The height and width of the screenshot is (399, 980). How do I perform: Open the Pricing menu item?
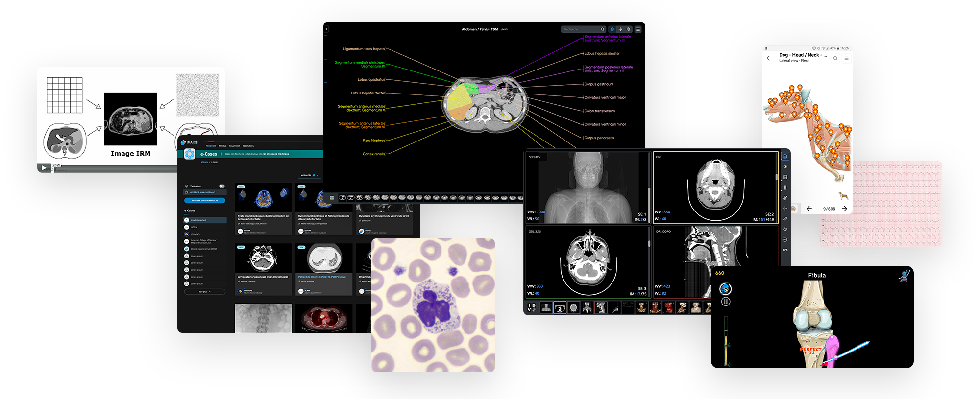coord(222,146)
